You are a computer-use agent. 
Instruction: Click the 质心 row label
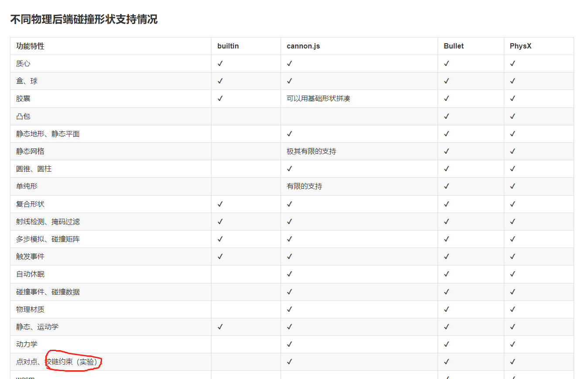tap(23, 64)
